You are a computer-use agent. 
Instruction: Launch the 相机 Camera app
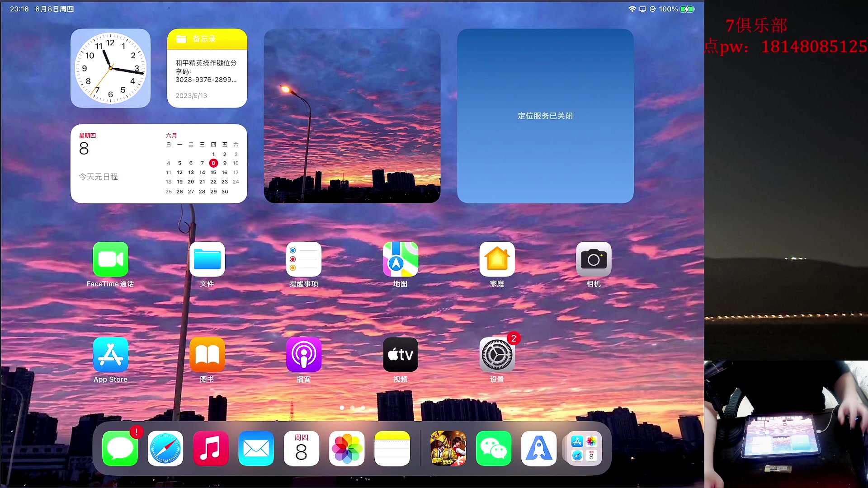[593, 259]
